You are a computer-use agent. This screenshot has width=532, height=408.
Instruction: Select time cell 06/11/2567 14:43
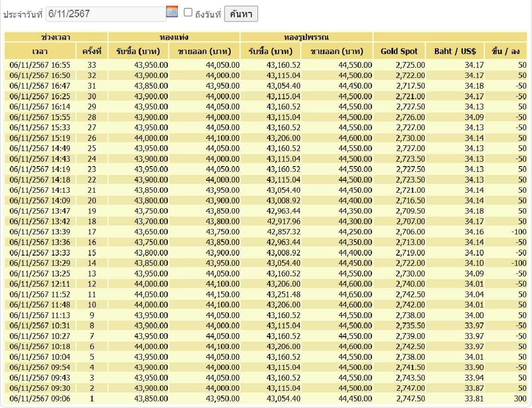(x=40, y=159)
